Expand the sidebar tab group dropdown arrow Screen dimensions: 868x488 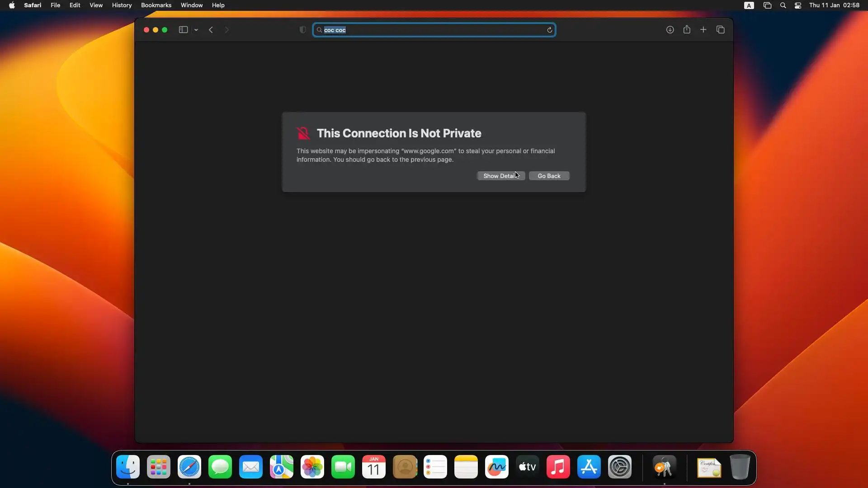pos(196,30)
